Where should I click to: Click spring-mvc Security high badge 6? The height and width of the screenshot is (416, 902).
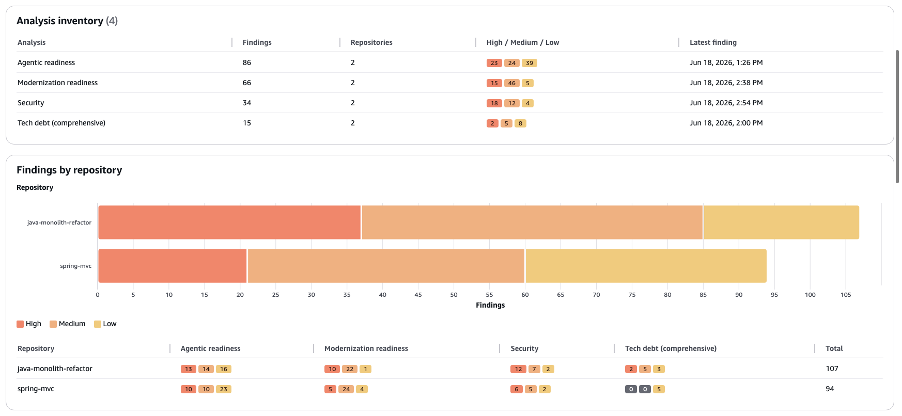[x=516, y=390]
